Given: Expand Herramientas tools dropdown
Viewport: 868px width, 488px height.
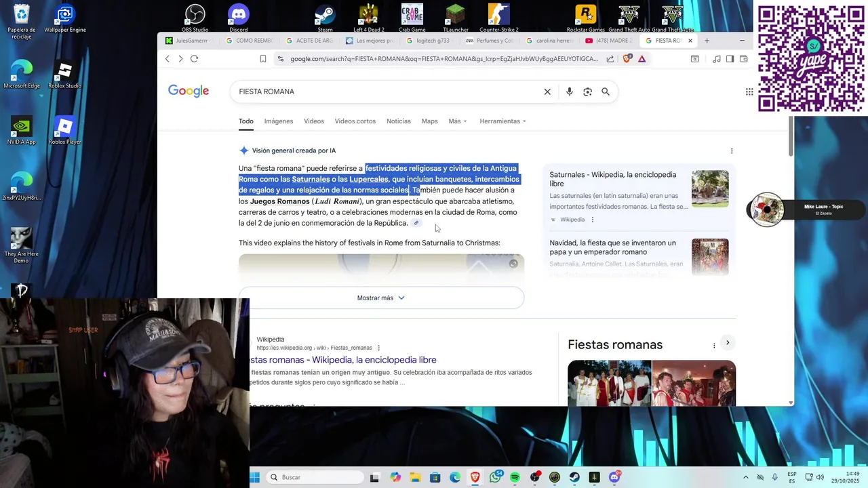Looking at the screenshot, I should tap(502, 121).
